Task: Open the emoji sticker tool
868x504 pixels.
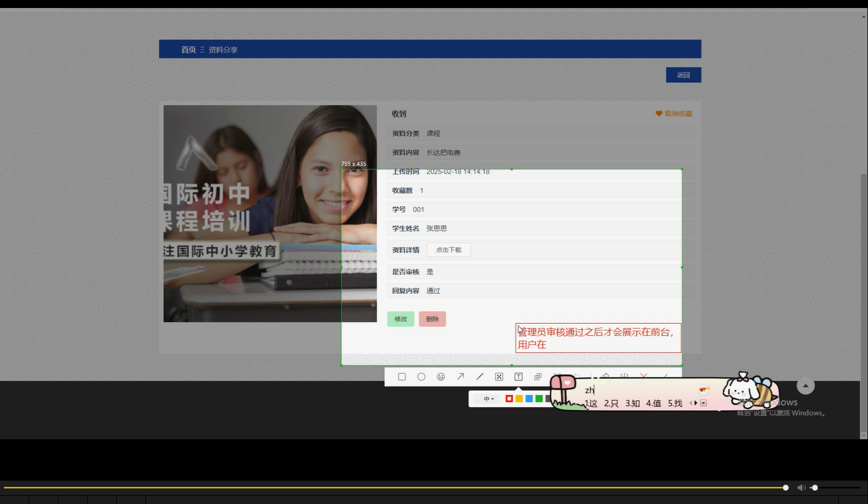Action: [x=441, y=377]
